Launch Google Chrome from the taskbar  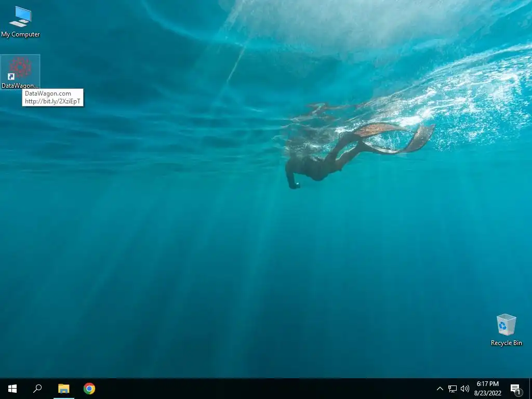(x=89, y=389)
